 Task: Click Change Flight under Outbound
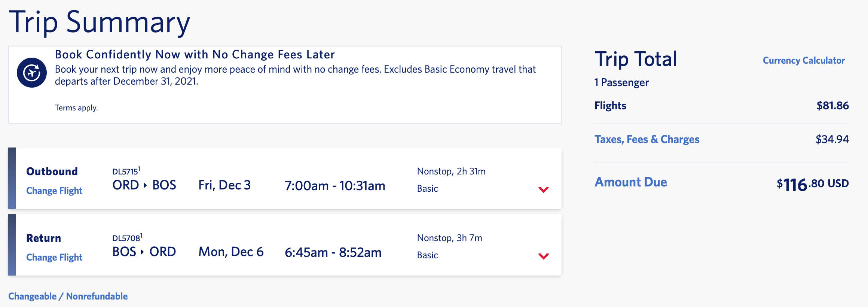54,191
